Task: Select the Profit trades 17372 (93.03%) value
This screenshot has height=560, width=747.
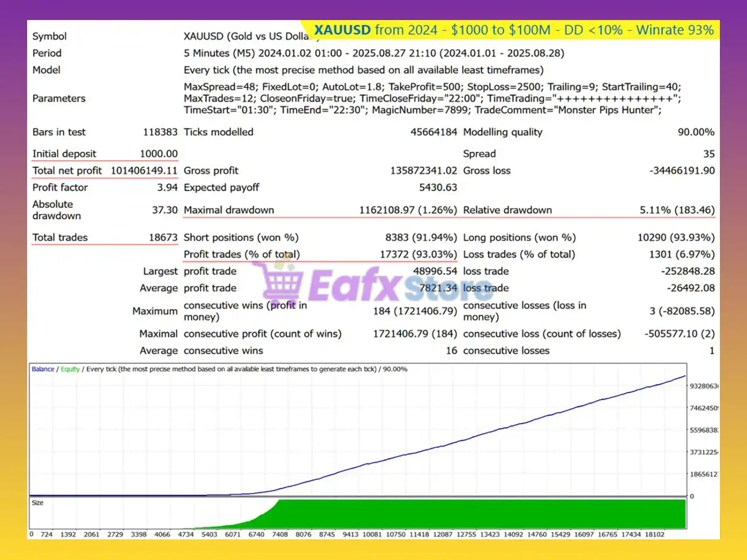Action: click(x=418, y=255)
